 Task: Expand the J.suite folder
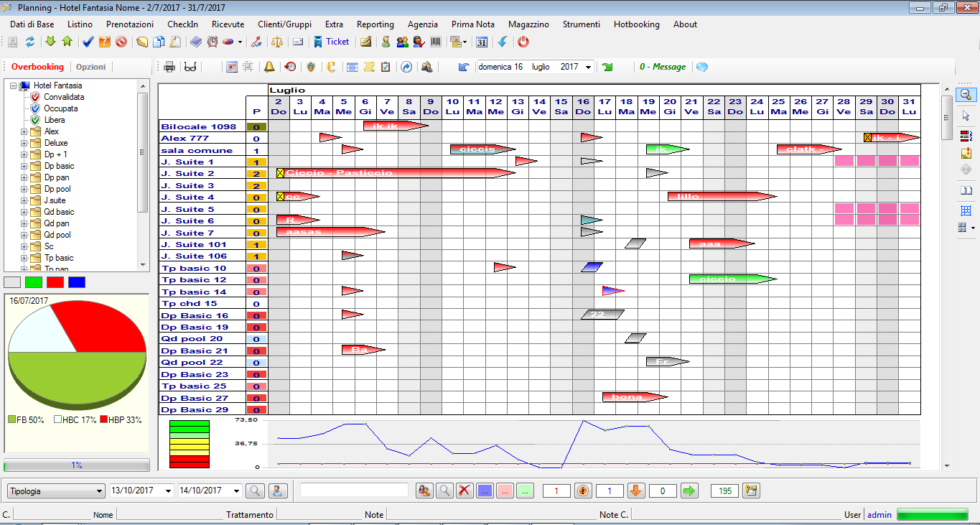point(24,200)
